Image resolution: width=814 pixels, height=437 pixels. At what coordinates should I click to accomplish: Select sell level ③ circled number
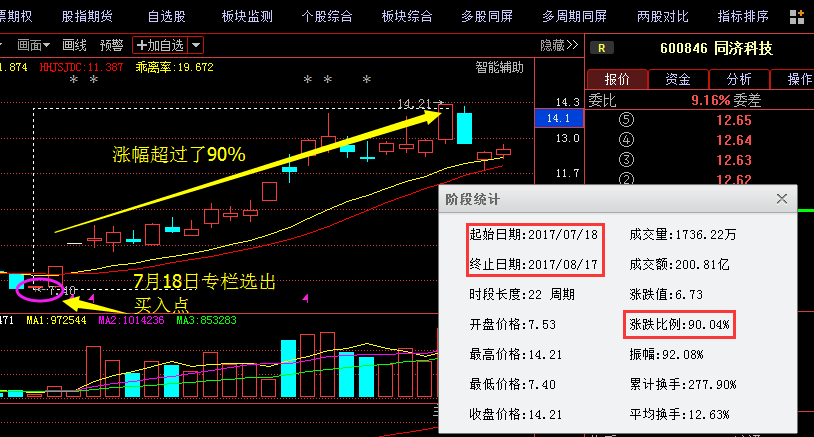[627, 160]
